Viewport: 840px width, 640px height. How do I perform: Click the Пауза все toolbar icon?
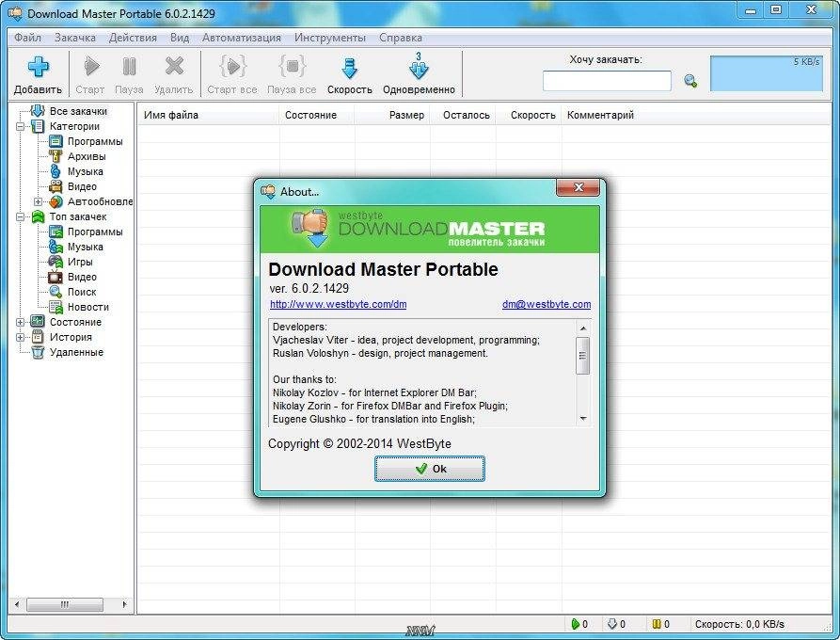pos(292,67)
